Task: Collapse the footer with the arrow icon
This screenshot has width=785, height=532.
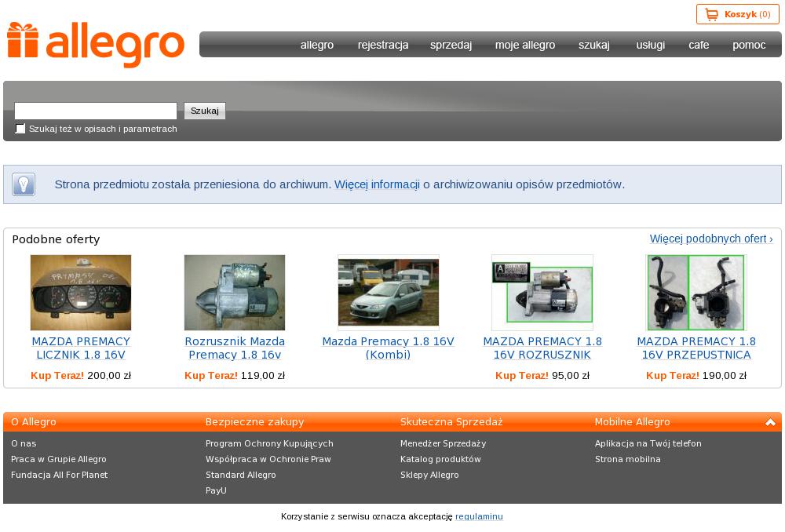Action: point(770,422)
